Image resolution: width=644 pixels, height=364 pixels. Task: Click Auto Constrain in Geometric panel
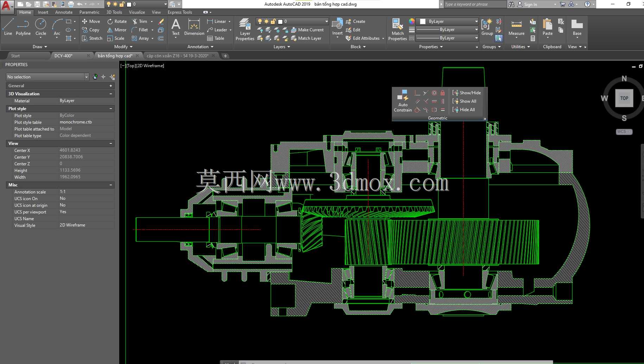point(403,101)
